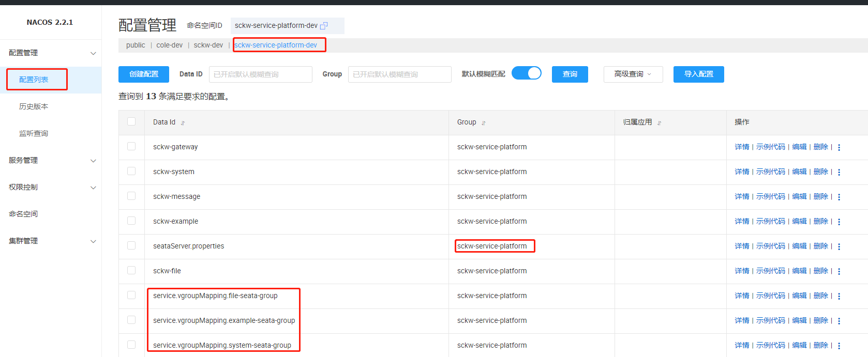Open 历史版本 in the sidebar
Image resolution: width=868 pixels, height=357 pixels.
34,106
